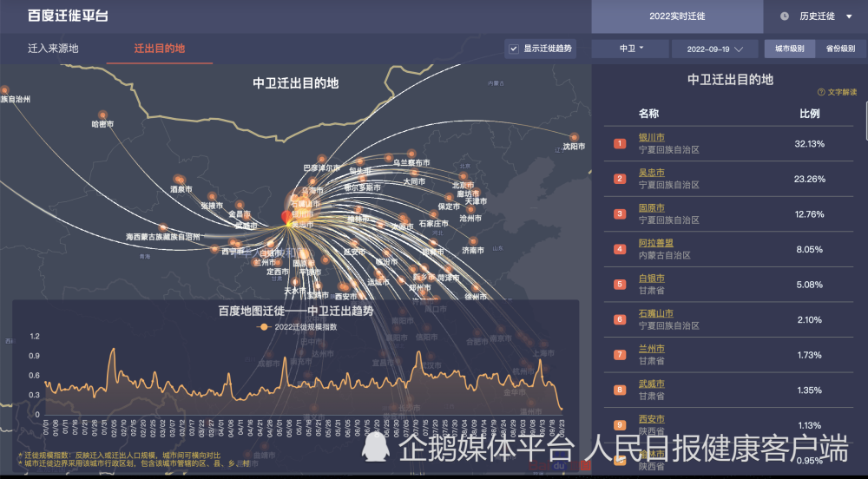Open the 中卫 city selector dropdown
Image resolution: width=868 pixels, height=479 pixels.
pyautogui.click(x=630, y=49)
